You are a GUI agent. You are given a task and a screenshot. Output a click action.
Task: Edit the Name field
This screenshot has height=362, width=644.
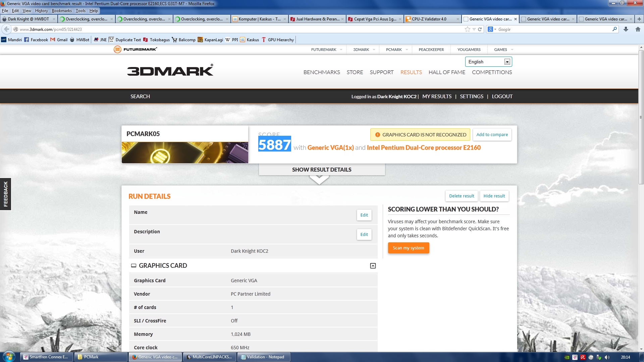[364, 215]
